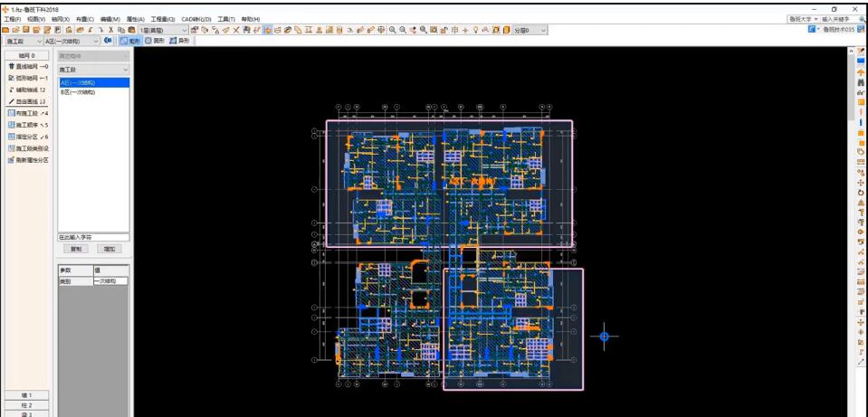Toggle the 矩形 shape mode

click(x=130, y=41)
